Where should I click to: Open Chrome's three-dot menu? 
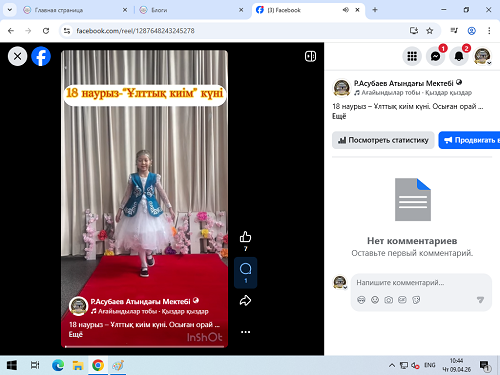click(489, 31)
